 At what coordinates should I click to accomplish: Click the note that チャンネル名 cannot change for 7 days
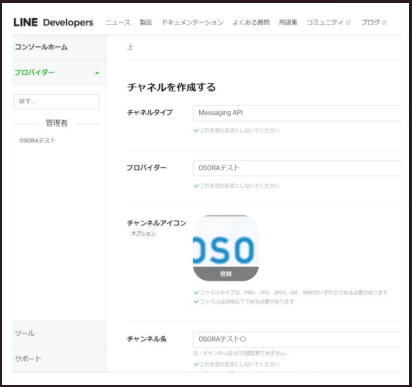click(240, 353)
